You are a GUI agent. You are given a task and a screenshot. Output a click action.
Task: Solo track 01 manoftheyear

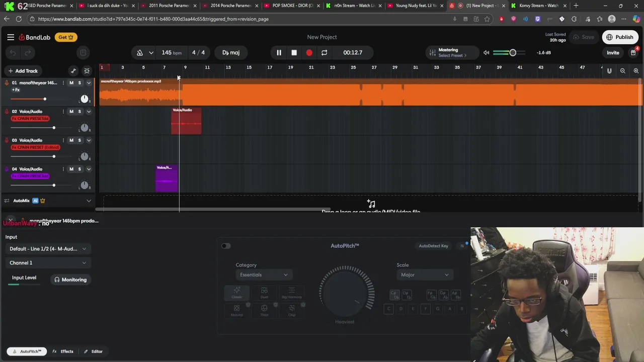[x=79, y=83]
